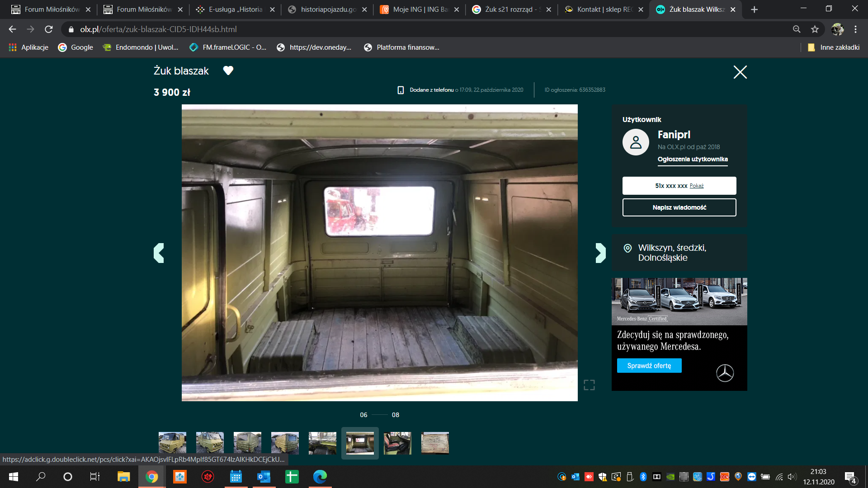Open fullscreen view of the photo
This screenshot has height=488, width=868.
[589, 385]
